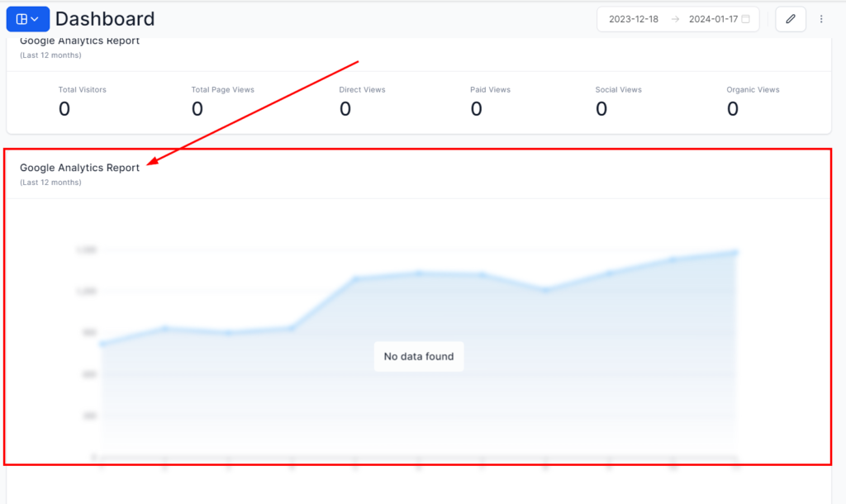Image resolution: width=846 pixels, height=504 pixels.
Task: Open the blue dashboard layout switcher
Action: (28, 19)
